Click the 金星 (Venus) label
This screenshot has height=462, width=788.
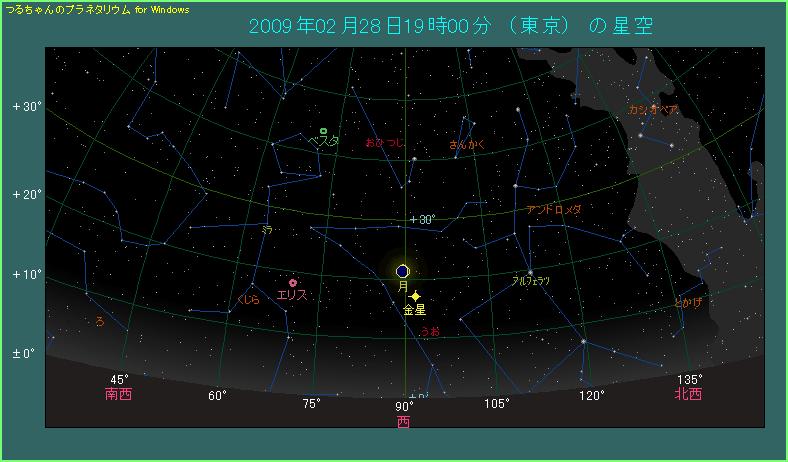point(414,311)
